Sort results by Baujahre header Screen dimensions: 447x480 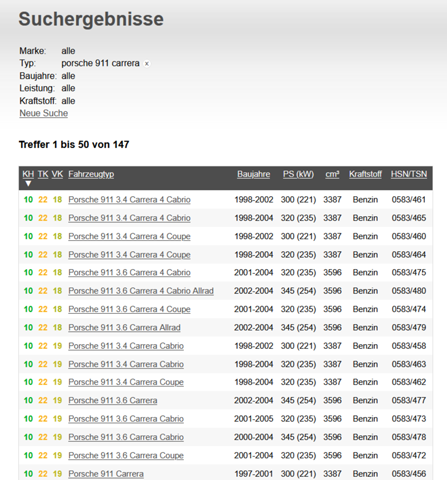253,174
